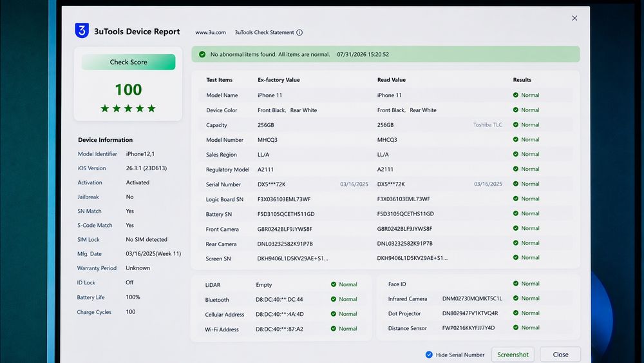Click the Read Value Battery SN F5D3105QCETHS11GD
The height and width of the screenshot is (363, 644).
[405, 214]
